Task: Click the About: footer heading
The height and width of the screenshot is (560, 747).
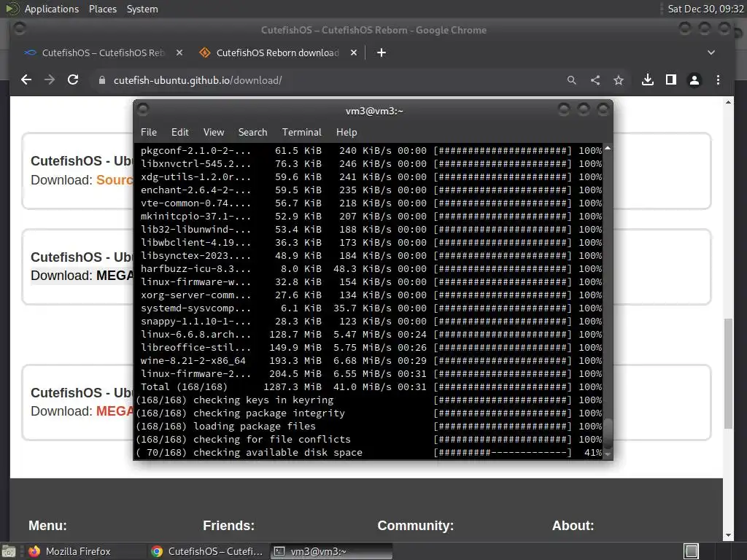Action: [x=573, y=526]
